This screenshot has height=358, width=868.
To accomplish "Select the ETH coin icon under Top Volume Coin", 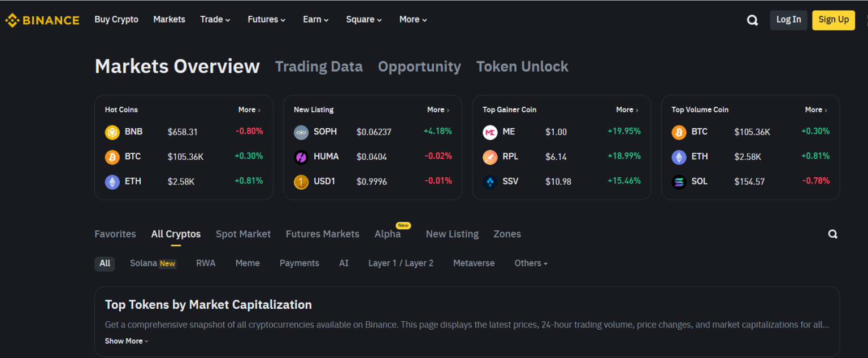I will tap(678, 157).
